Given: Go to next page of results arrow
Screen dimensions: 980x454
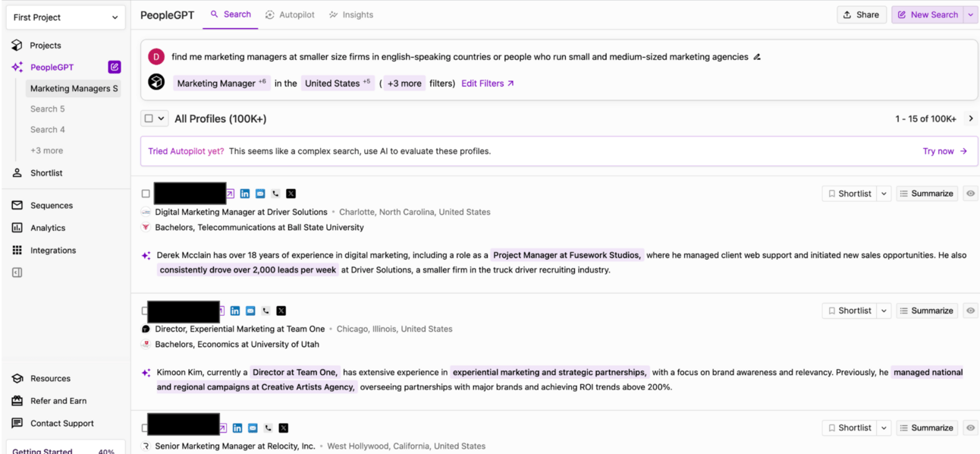Looking at the screenshot, I should (971, 118).
